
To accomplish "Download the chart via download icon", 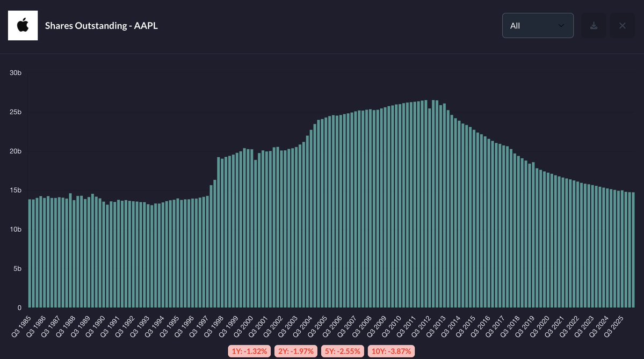I will point(594,25).
